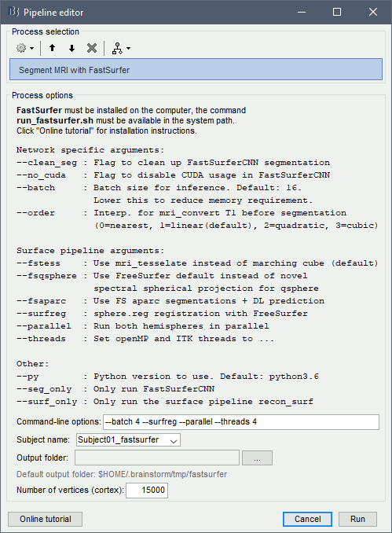Select Segment MRI with FastSurfer process
This screenshot has height=533, width=392.
(196, 70)
